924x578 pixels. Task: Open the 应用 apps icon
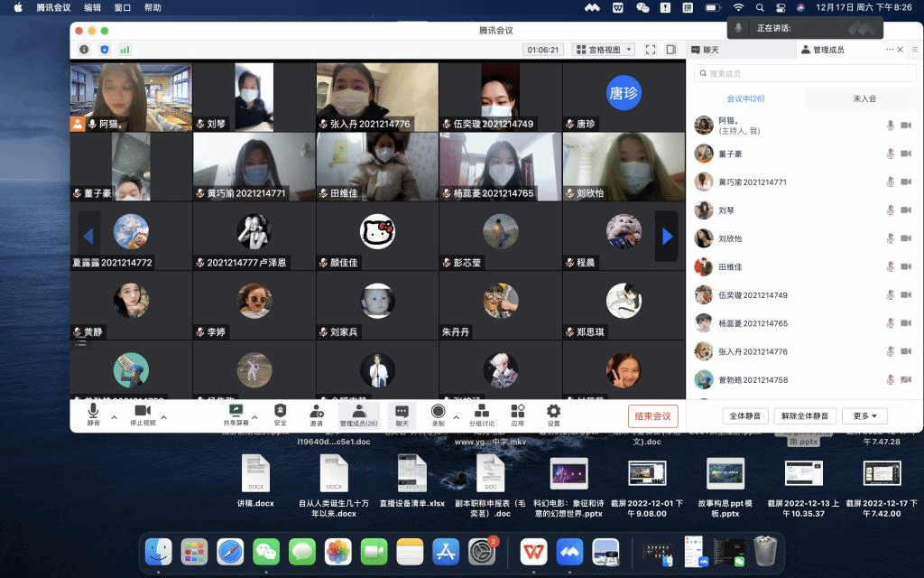tap(518, 411)
